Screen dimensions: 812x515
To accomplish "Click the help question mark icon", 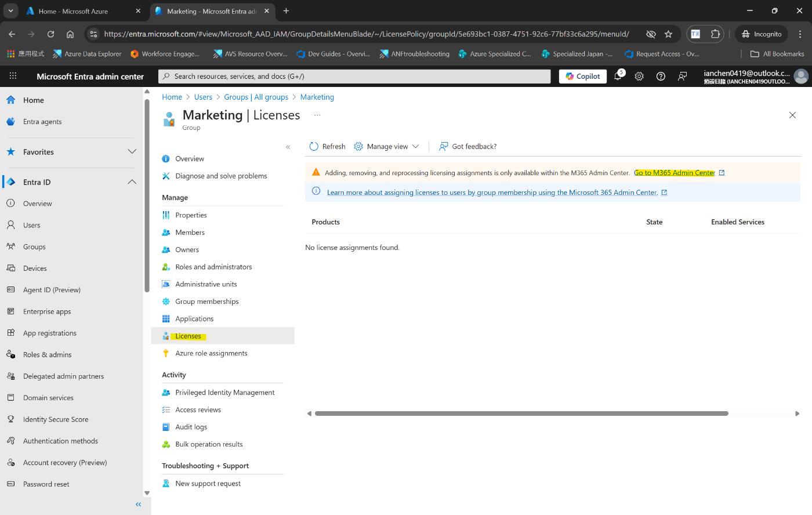I will (x=661, y=77).
